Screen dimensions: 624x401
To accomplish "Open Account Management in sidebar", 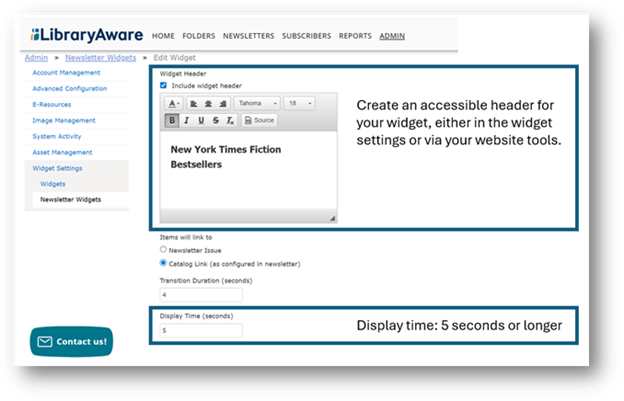I will 66,73.
